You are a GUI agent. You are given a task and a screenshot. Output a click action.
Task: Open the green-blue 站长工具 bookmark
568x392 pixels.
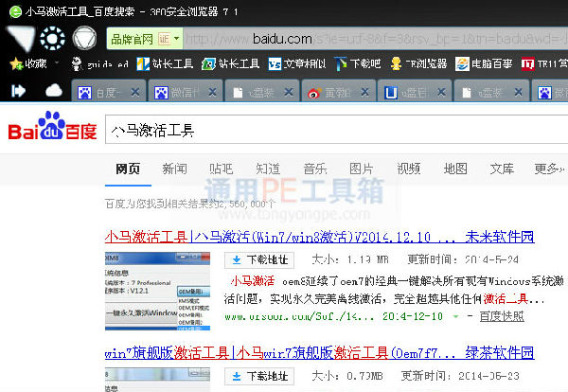[x=230, y=64]
